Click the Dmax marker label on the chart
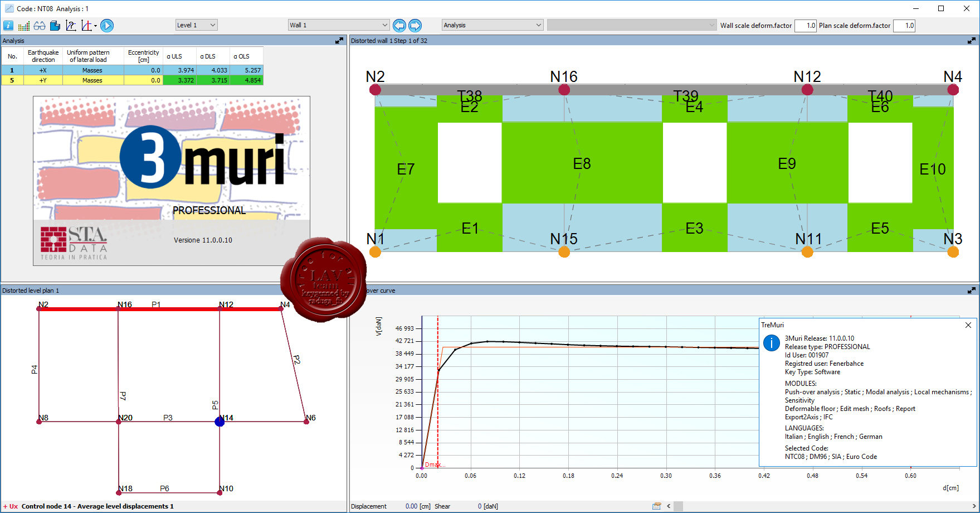Screen dimensions: 980x513 coord(435,464)
